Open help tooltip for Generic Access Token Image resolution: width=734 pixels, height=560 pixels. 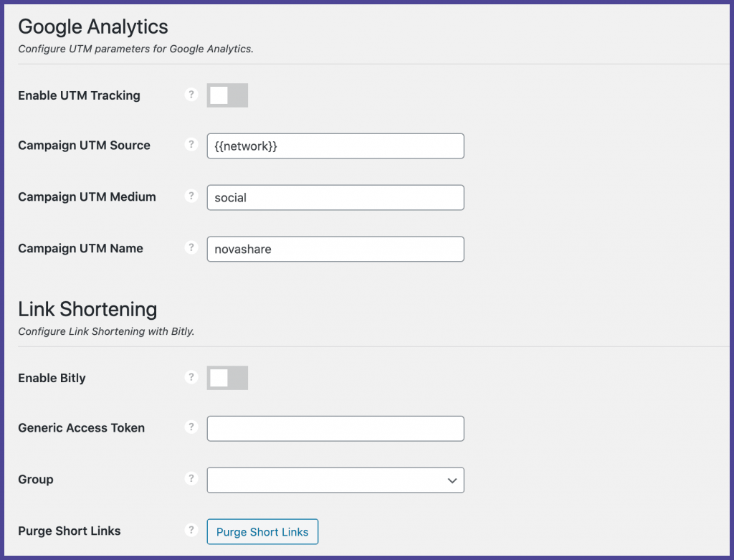191,427
